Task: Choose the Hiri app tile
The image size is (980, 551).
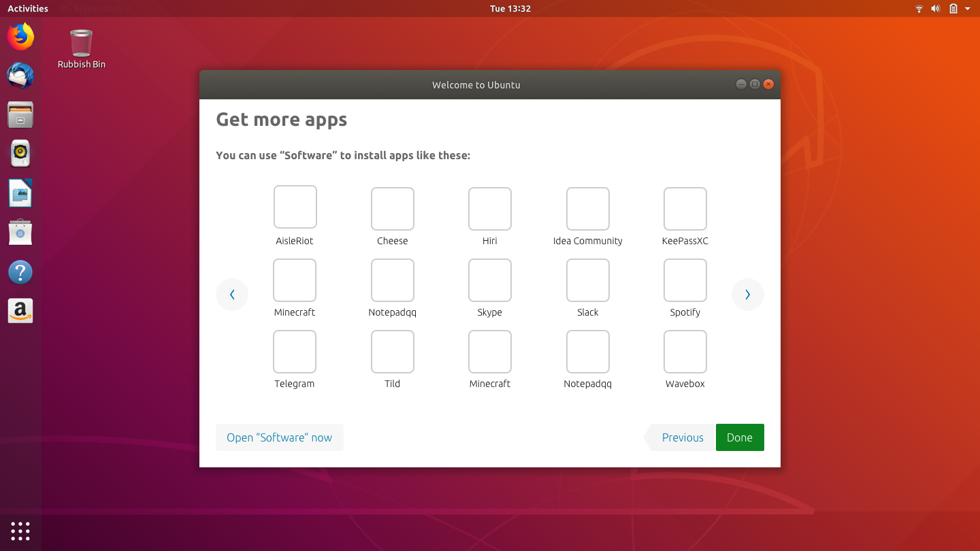Action: (489, 209)
